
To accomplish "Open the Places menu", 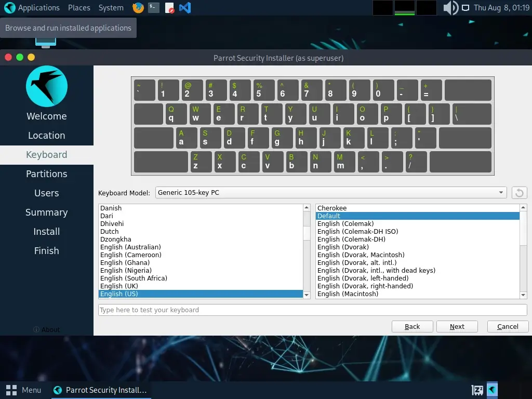I will point(79,8).
